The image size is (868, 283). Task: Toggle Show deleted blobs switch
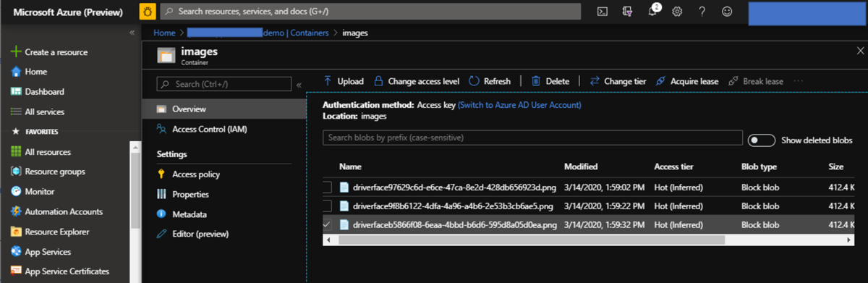coord(761,140)
